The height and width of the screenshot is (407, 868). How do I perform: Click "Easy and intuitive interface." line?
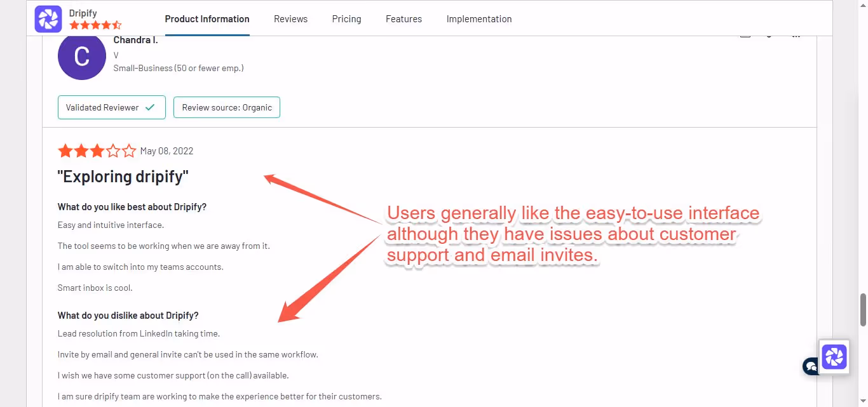tap(111, 225)
